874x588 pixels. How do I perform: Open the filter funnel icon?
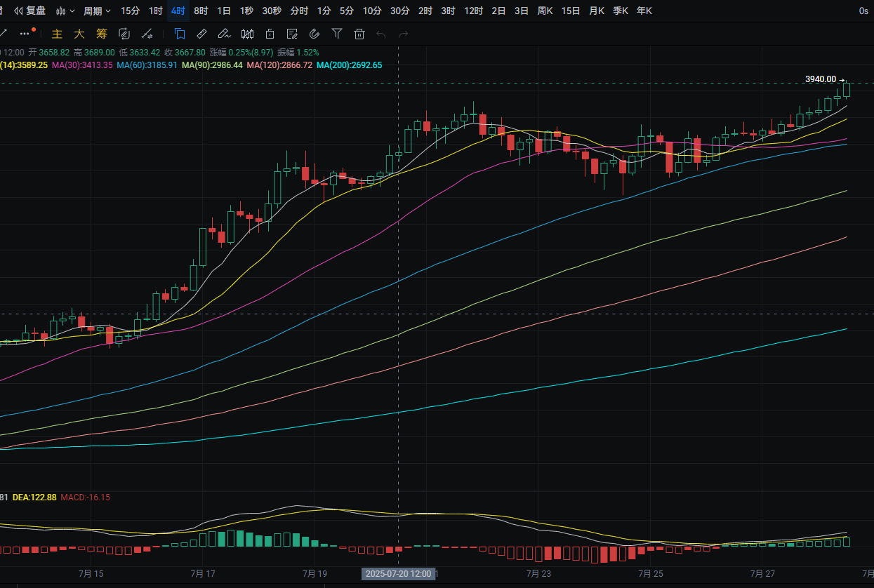click(337, 34)
